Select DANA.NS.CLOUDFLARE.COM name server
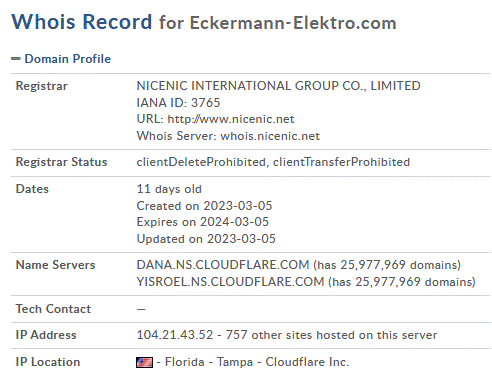 click(223, 265)
